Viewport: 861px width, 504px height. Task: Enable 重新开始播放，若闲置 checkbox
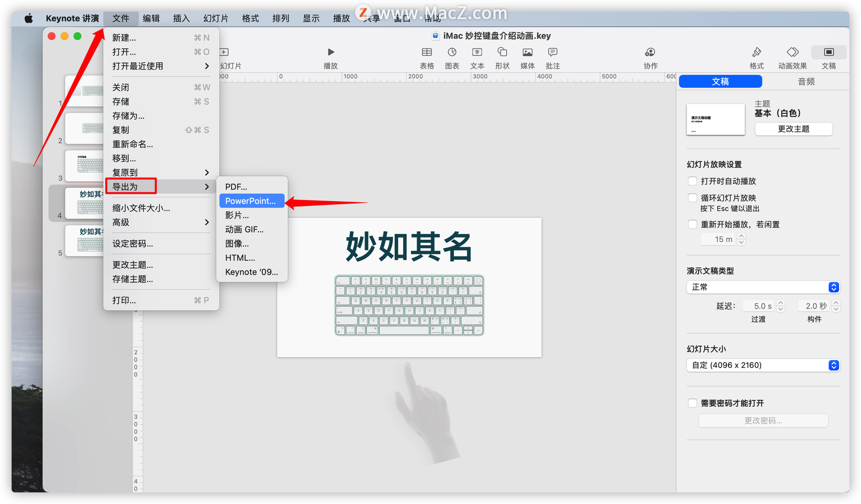coord(692,224)
